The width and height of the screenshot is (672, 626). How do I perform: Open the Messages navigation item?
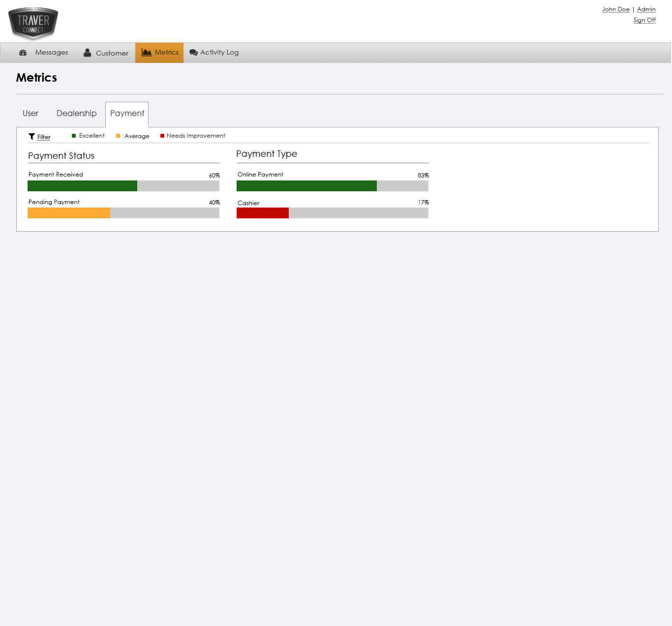[52, 53]
